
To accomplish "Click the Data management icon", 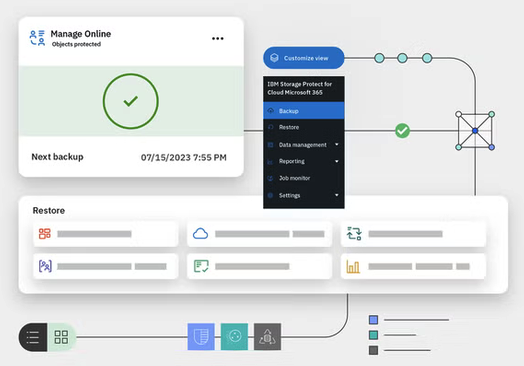I will point(271,145).
